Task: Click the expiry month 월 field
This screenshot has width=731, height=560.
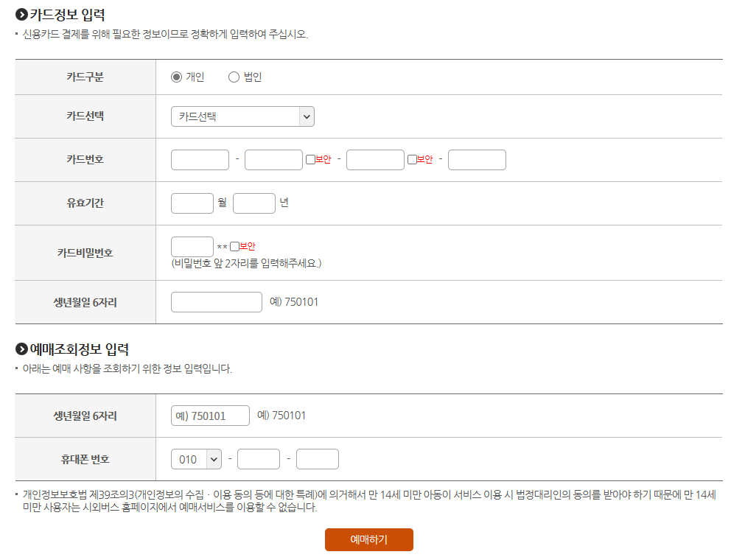Action: click(x=192, y=203)
